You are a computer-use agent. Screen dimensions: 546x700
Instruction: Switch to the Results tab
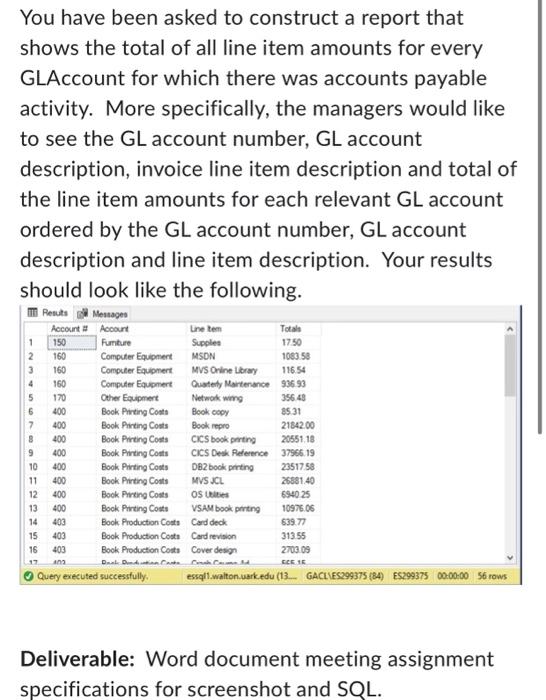pos(48,313)
